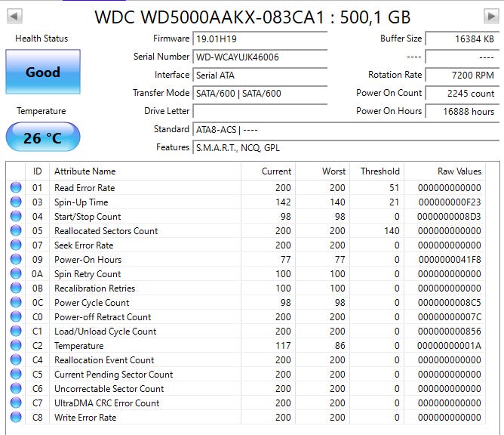Viewport: 504px width, 435px height.
Task: Click the empty Drive Letter field
Action: coord(260,111)
